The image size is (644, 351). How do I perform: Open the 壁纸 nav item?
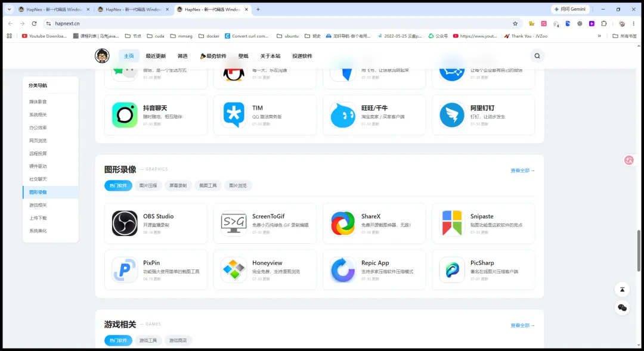click(x=243, y=56)
